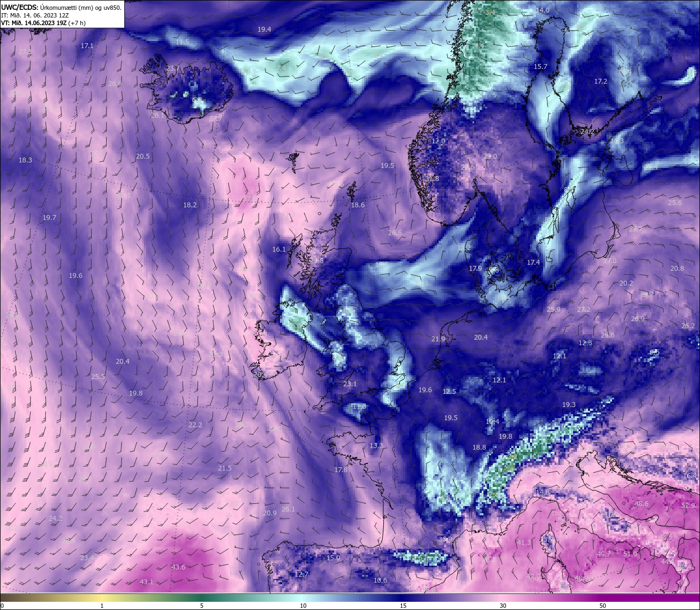Click the 'IT: Mið. 14. 06. 2023 12Z' line
The height and width of the screenshot is (610, 700).
(34, 15)
